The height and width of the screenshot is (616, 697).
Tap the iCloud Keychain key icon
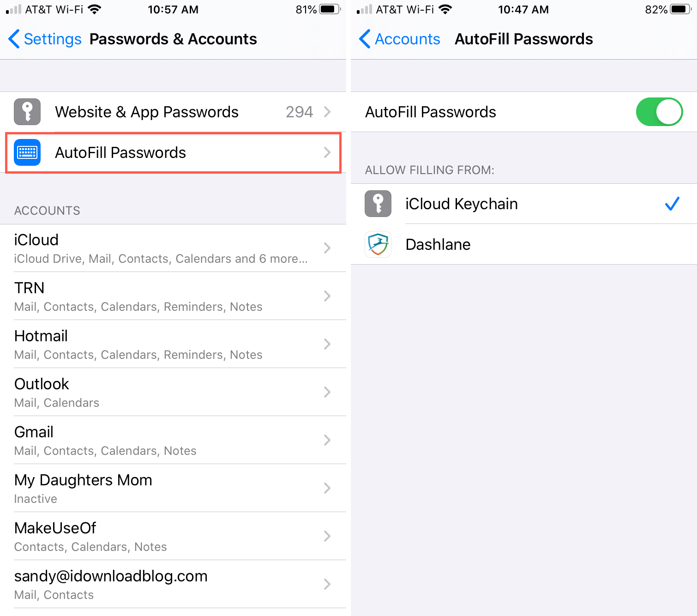(378, 204)
